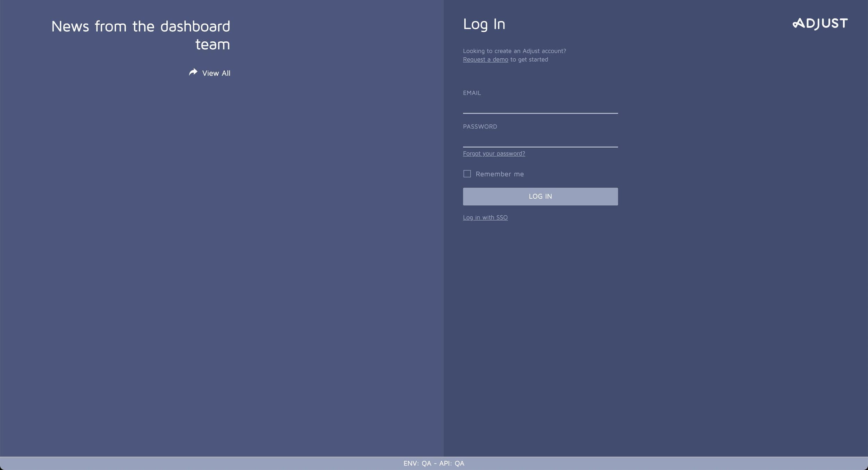Click the arrow icon next to View All
The image size is (868, 470).
(x=193, y=73)
